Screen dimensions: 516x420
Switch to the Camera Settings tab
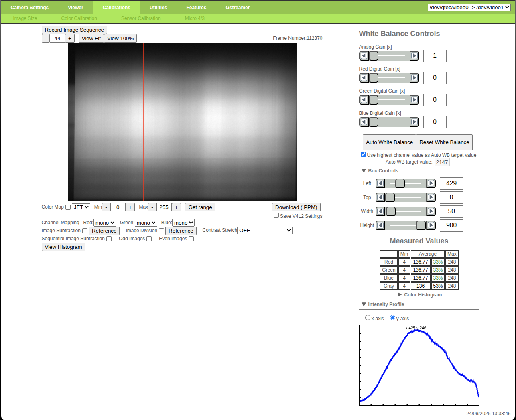(x=30, y=8)
